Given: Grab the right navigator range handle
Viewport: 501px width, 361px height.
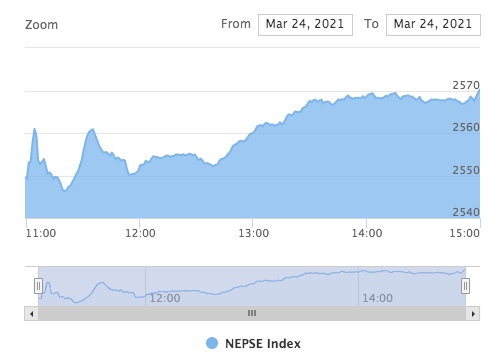Looking at the screenshot, I should coord(465,286).
